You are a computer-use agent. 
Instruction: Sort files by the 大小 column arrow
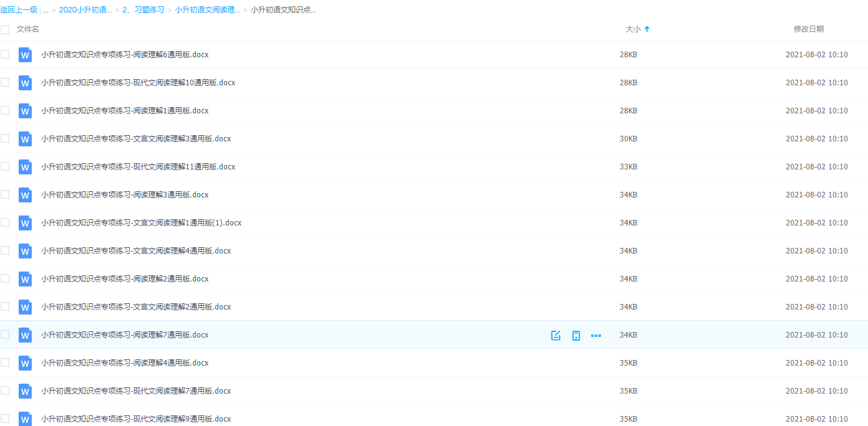(x=646, y=29)
